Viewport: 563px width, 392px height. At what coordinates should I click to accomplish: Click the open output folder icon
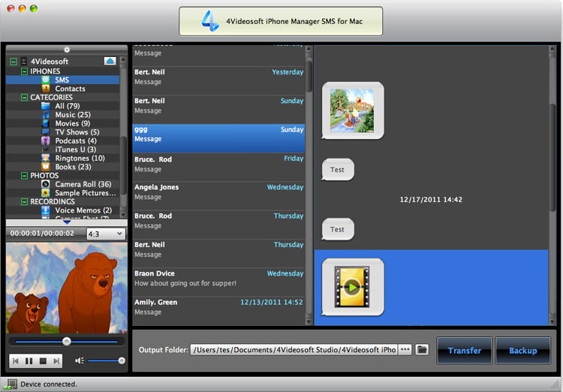pyautogui.click(x=422, y=349)
